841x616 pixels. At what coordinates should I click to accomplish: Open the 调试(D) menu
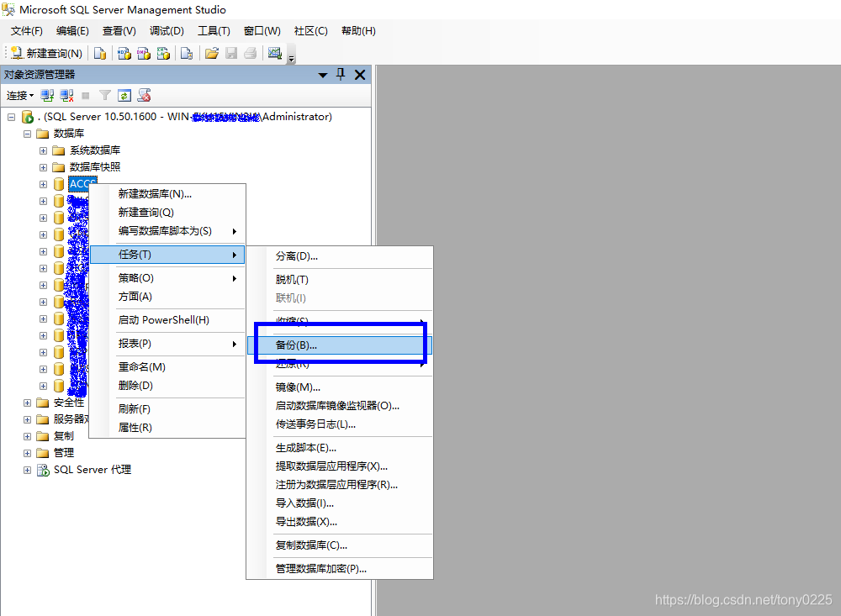click(167, 31)
